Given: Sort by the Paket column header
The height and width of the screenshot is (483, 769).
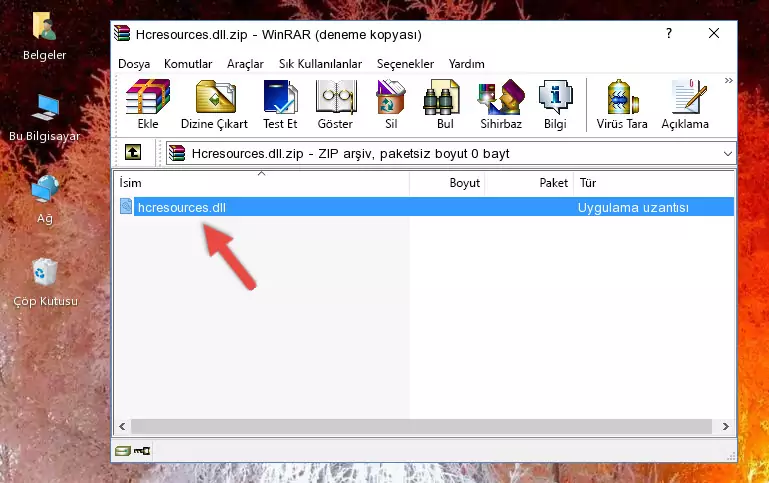Looking at the screenshot, I should pyautogui.click(x=529, y=183).
